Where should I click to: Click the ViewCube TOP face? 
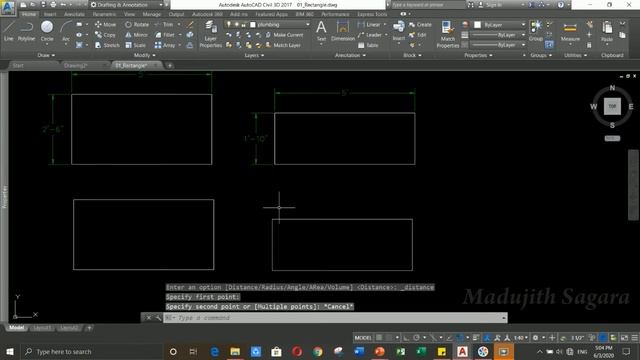click(612, 106)
